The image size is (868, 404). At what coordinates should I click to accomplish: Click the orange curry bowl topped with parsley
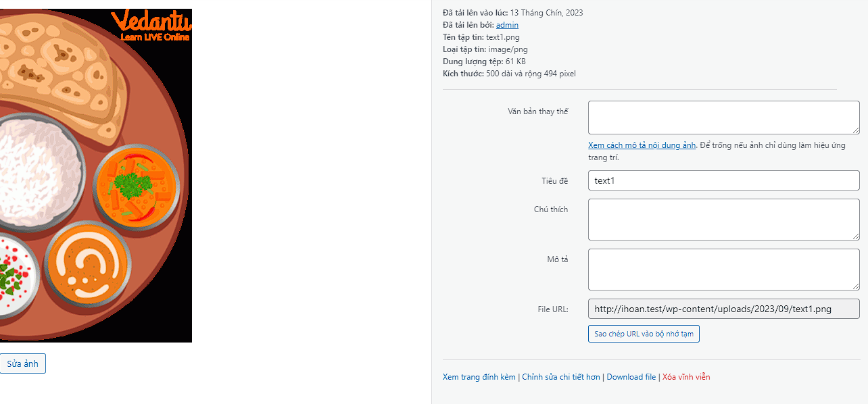(137, 186)
